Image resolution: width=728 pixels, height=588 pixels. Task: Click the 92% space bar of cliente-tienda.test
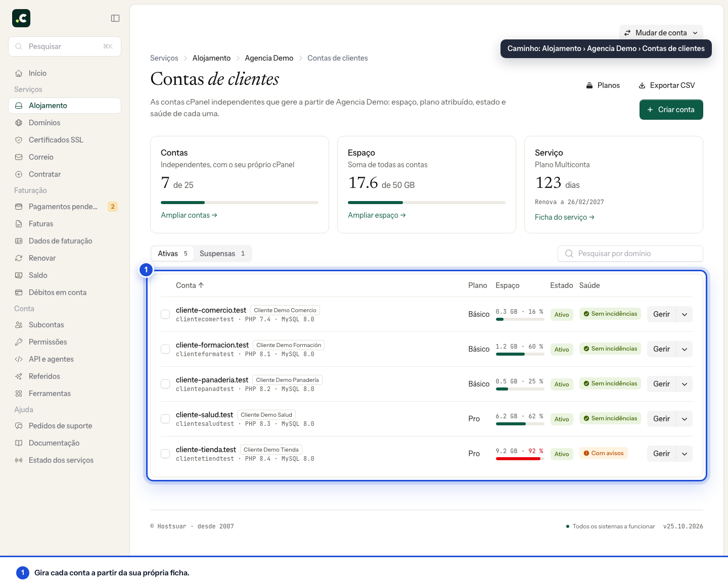(520, 459)
